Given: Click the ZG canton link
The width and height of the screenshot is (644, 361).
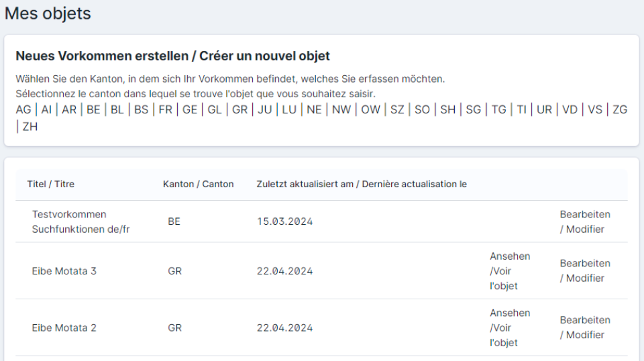Looking at the screenshot, I should (x=620, y=109).
